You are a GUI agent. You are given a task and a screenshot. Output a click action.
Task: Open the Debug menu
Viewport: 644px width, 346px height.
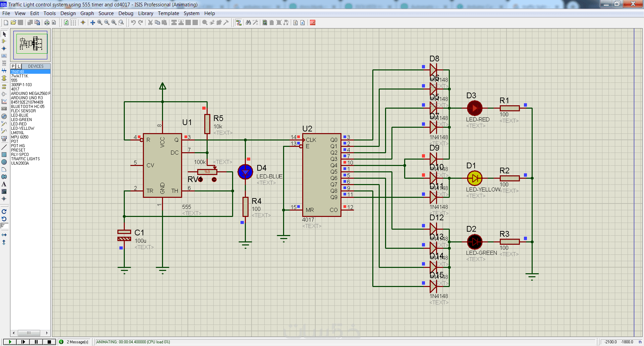(126, 13)
